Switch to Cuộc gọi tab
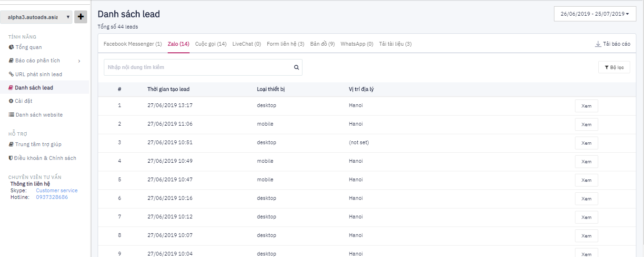Viewport: 644px width, 257px height. pyautogui.click(x=211, y=44)
